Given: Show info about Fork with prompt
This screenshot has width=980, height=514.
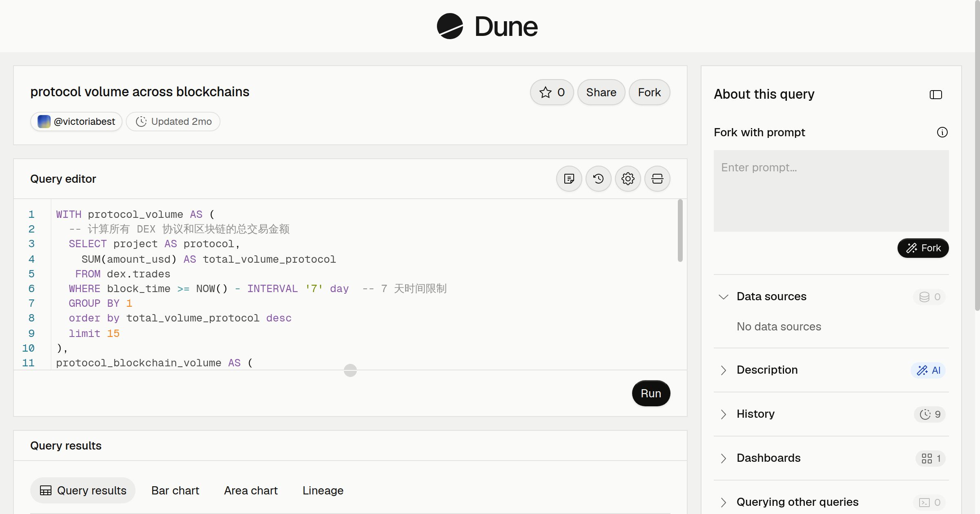Looking at the screenshot, I should pos(942,132).
